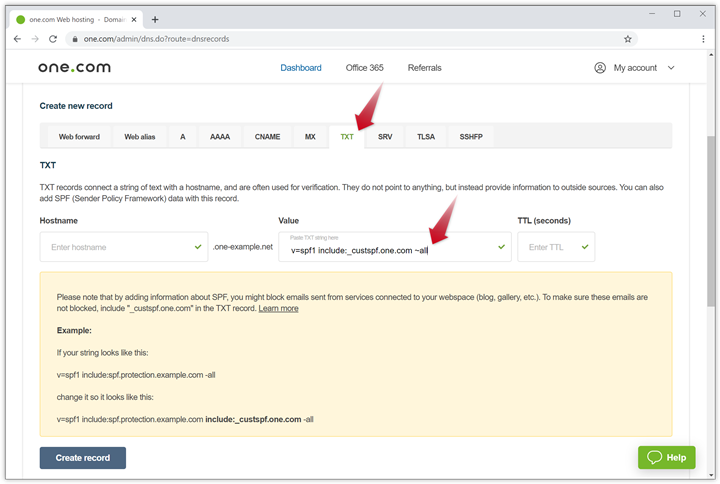Screen dimensions: 720x484
Task: Reload the page with refresh icon
Action: point(53,39)
